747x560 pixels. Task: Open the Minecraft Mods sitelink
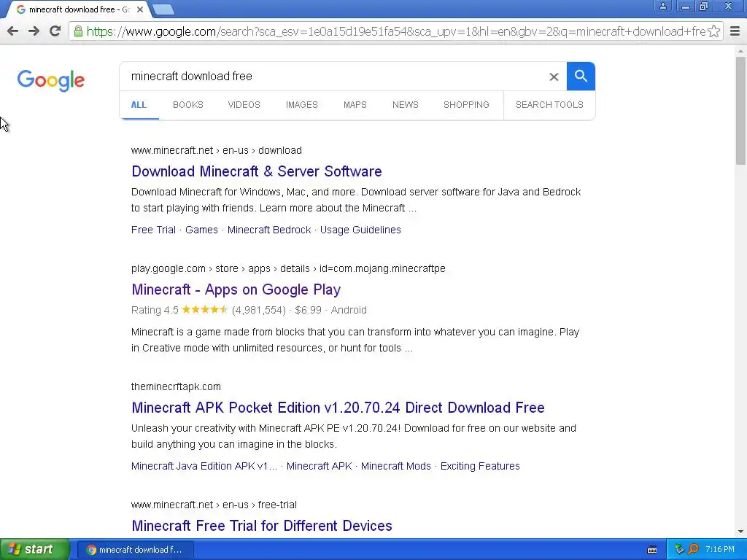coord(396,466)
